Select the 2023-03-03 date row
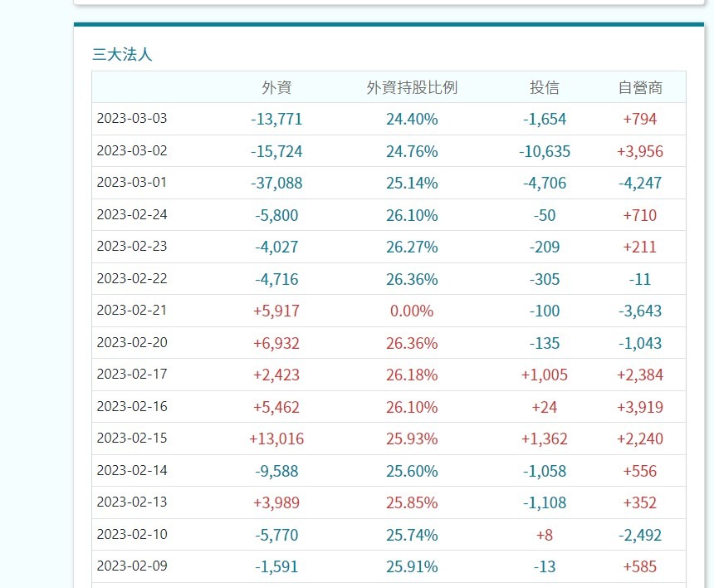Screen dimensions: 714x588 (x=132, y=119)
